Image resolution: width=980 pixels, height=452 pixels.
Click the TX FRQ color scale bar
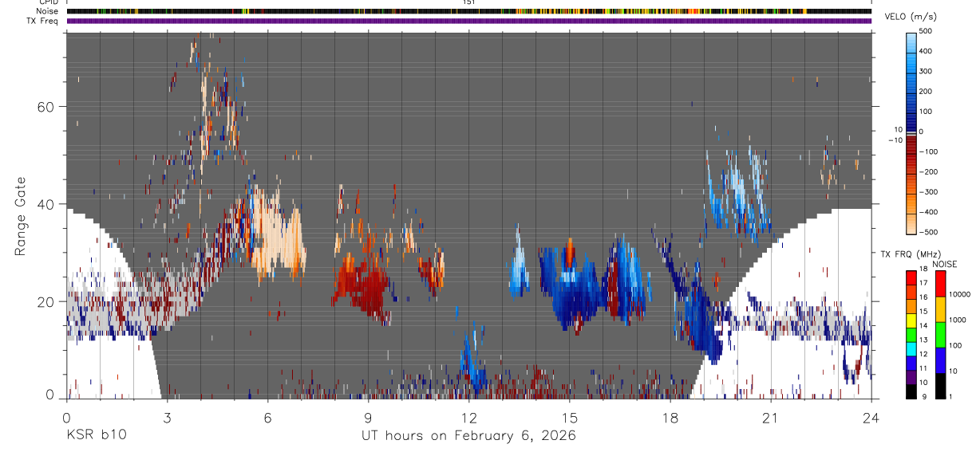pos(911,335)
